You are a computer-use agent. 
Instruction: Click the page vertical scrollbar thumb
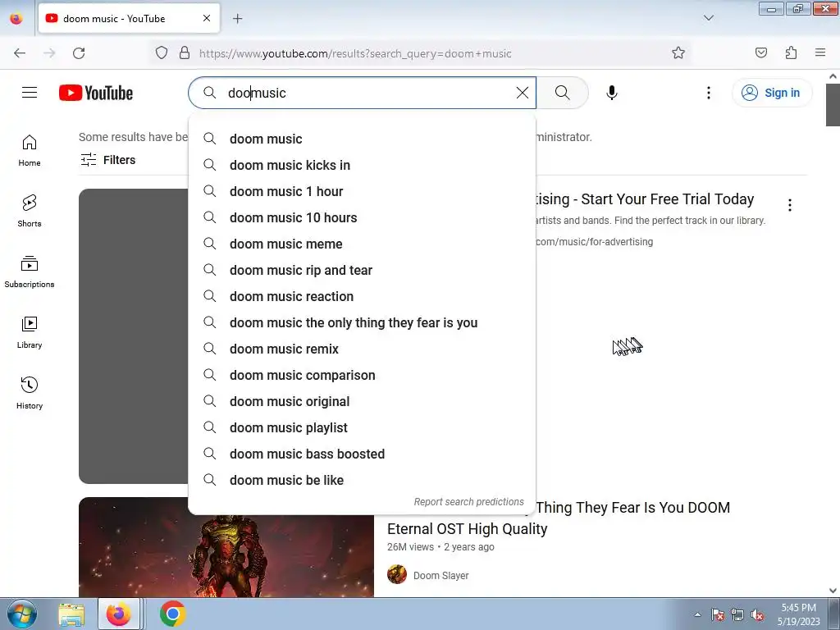tap(833, 104)
